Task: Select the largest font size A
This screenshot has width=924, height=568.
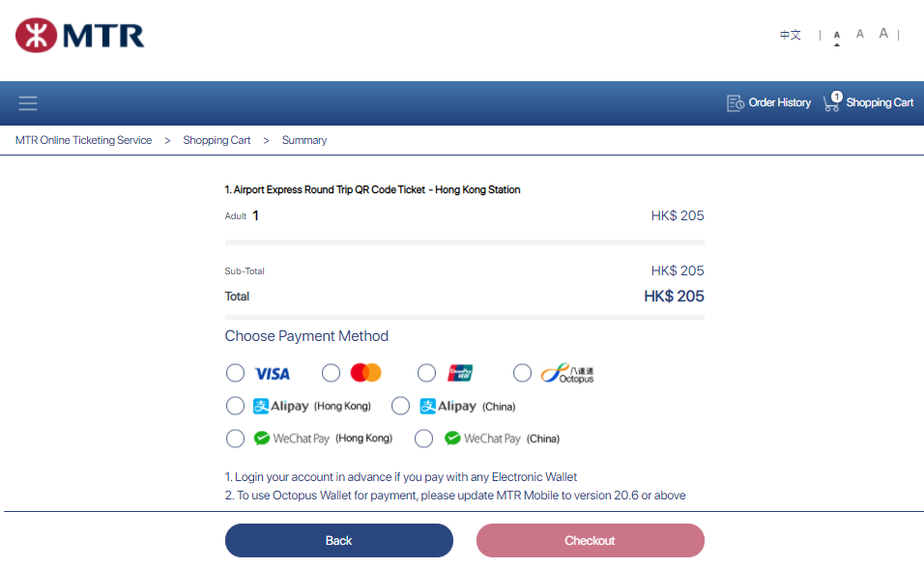Action: (882, 33)
